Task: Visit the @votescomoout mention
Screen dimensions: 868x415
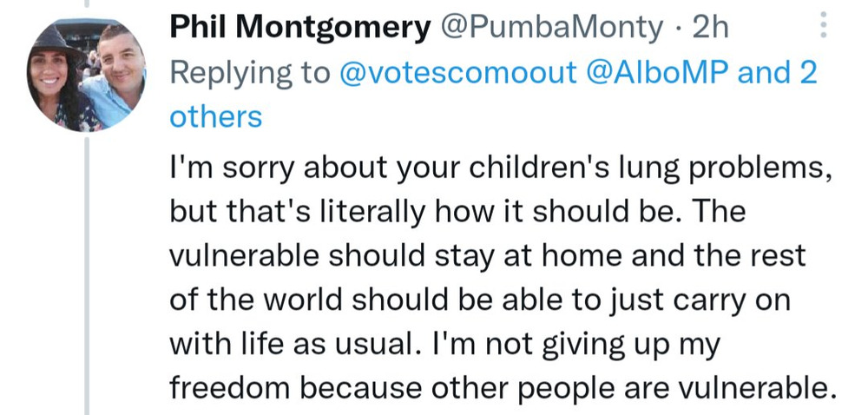Action: (x=457, y=73)
